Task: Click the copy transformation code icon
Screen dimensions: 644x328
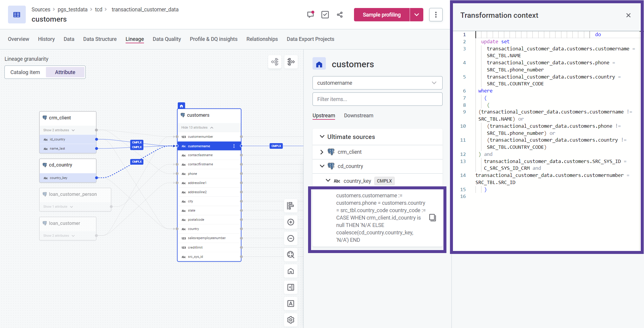Action: coord(432,217)
